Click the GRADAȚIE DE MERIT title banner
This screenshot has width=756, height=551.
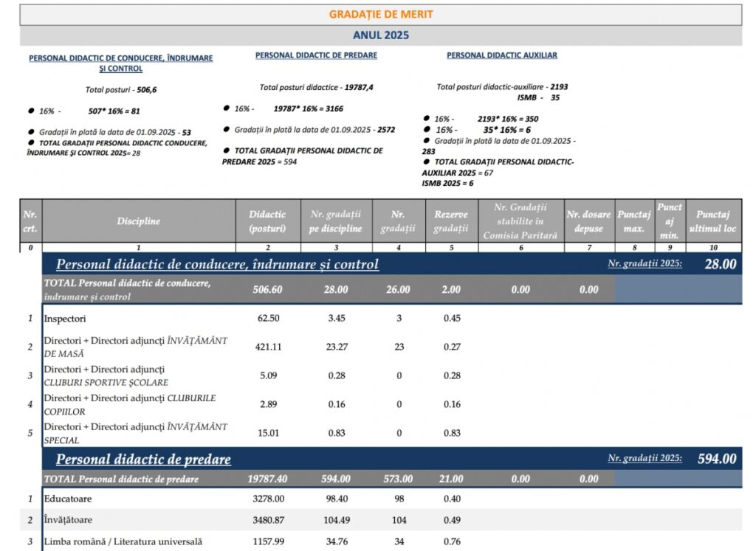pyautogui.click(x=381, y=15)
